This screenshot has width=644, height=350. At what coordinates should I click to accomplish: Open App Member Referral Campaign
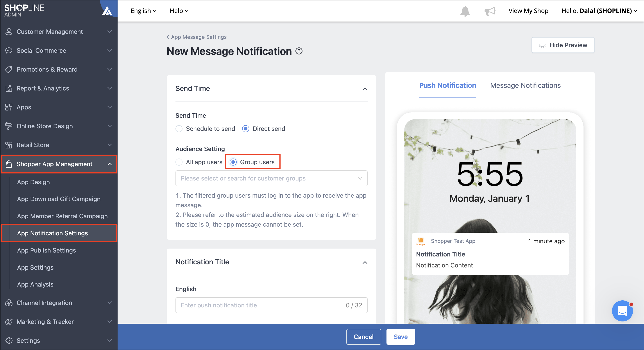tap(62, 216)
